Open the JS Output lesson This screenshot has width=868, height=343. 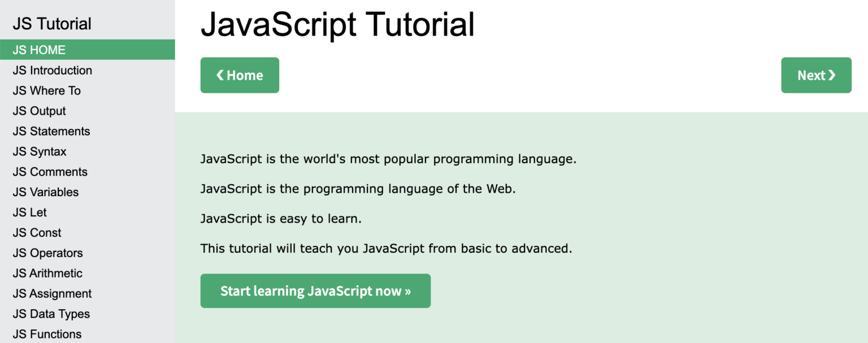point(40,111)
